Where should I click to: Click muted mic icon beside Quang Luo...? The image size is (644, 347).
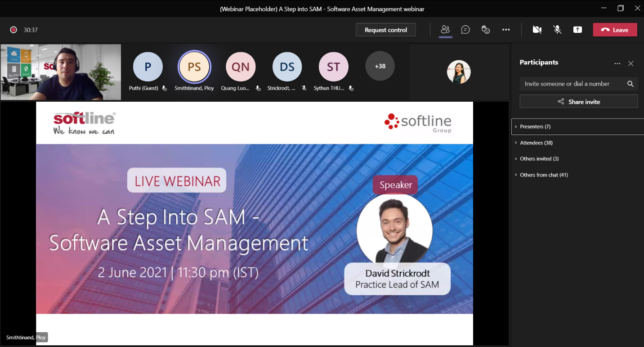[258, 88]
